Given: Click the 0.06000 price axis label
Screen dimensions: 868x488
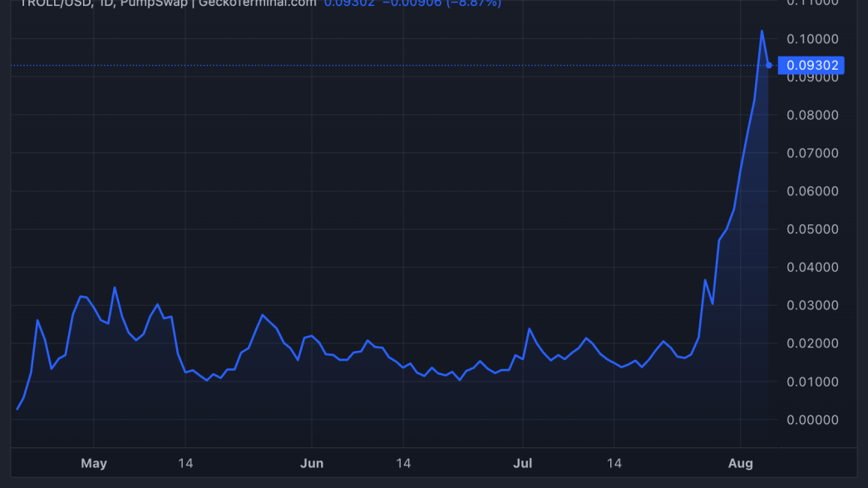Looking at the screenshot, I should [x=811, y=191].
